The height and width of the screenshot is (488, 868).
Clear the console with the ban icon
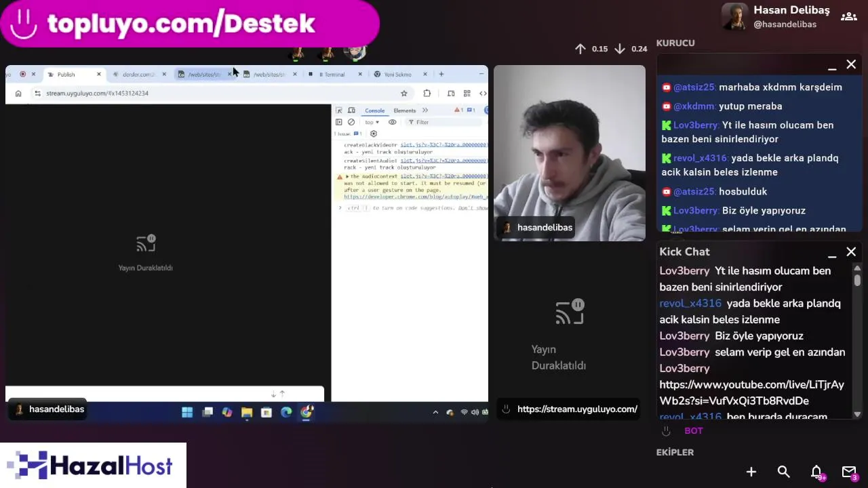351,122
